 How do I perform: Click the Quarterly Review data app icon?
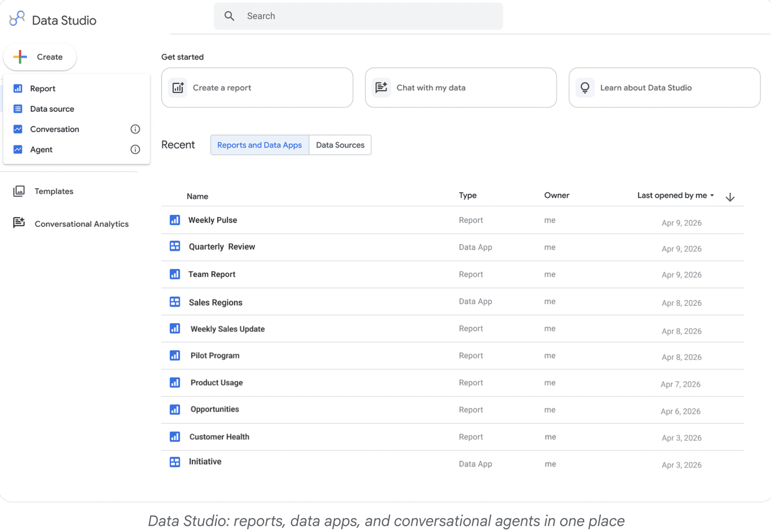(x=175, y=246)
